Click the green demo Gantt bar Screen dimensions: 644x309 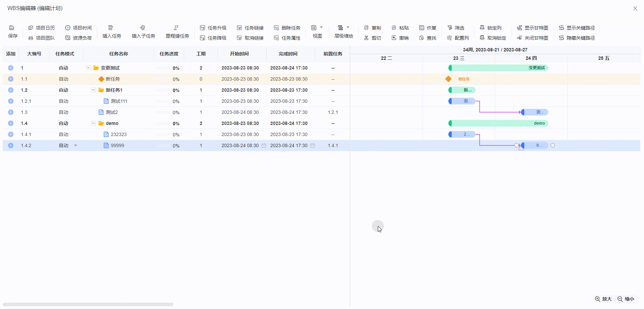pyautogui.click(x=498, y=123)
